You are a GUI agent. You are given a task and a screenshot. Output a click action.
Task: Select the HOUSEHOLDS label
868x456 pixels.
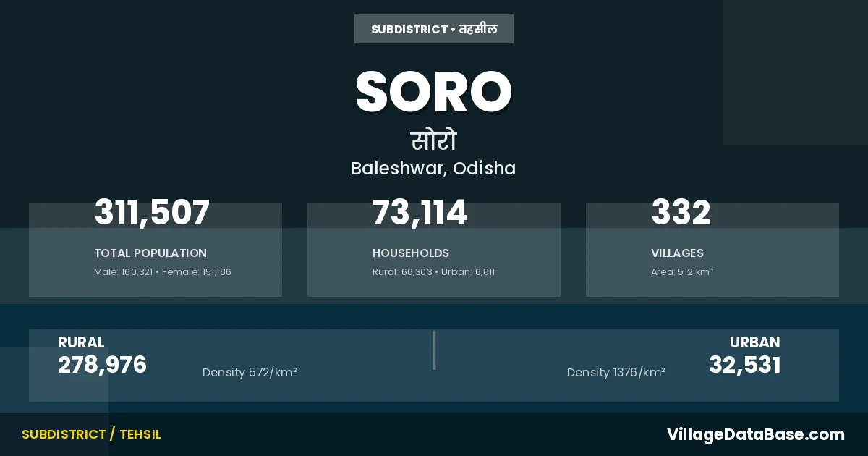click(x=411, y=253)
